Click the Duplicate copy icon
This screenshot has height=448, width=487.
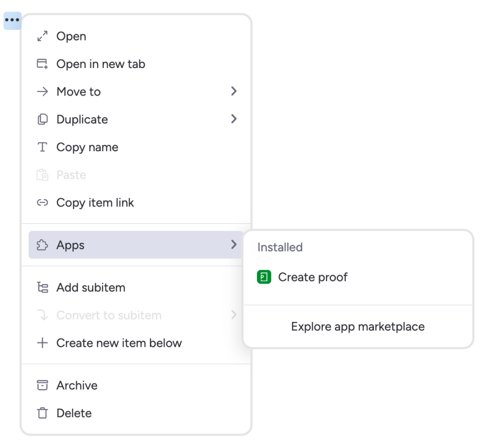click(x=42, y=119)
